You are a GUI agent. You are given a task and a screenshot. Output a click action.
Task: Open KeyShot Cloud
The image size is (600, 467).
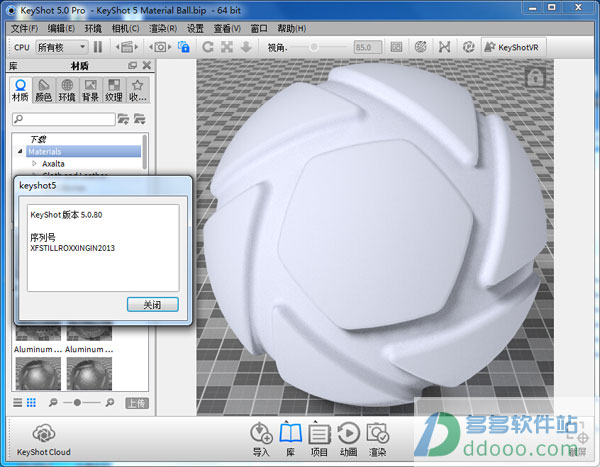[x=44, y=440]
